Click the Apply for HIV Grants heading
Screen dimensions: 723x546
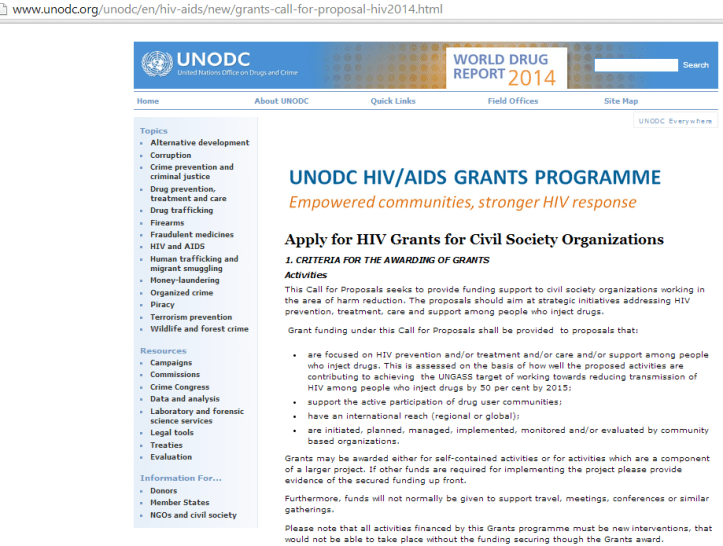click(474, 240)
